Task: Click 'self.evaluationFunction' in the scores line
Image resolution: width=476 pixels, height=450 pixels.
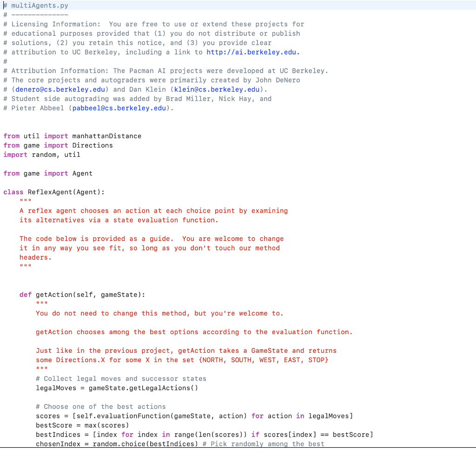Action: click(124, 416)
